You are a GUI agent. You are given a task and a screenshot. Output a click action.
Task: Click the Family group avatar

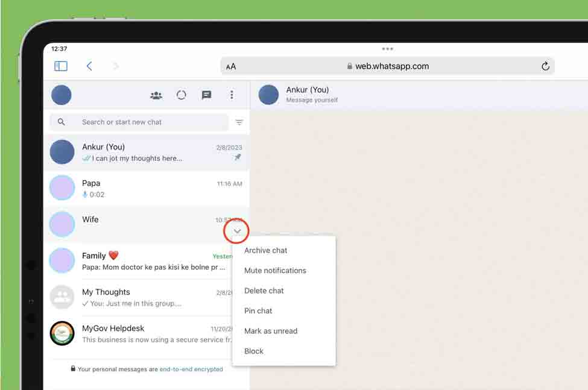[62, 260]
